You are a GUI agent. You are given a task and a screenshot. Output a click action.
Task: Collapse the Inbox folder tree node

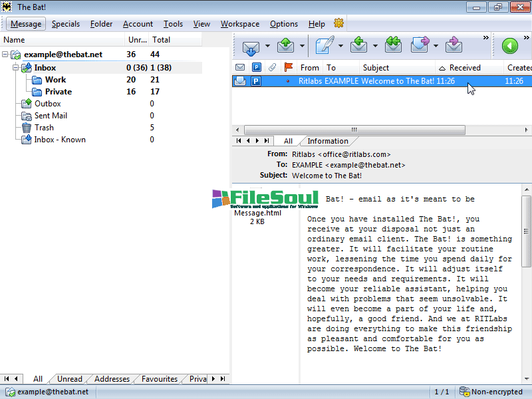click(x=17, y=68)
